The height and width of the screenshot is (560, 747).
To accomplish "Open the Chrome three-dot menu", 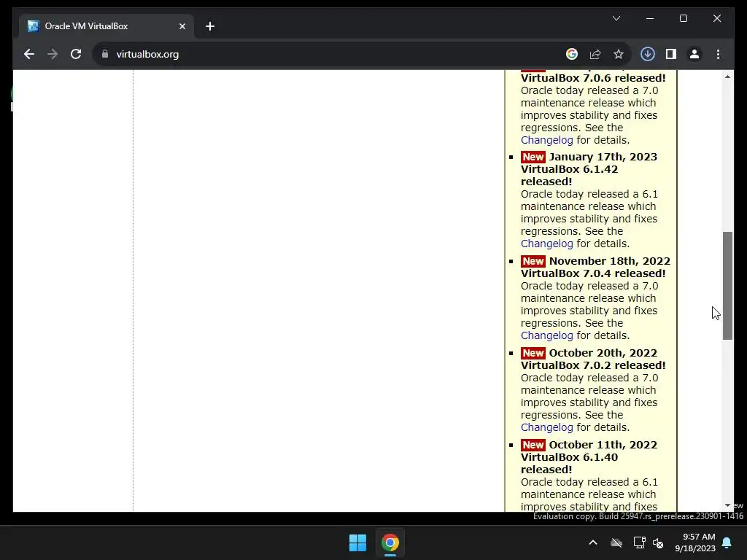I will [718, 54].
